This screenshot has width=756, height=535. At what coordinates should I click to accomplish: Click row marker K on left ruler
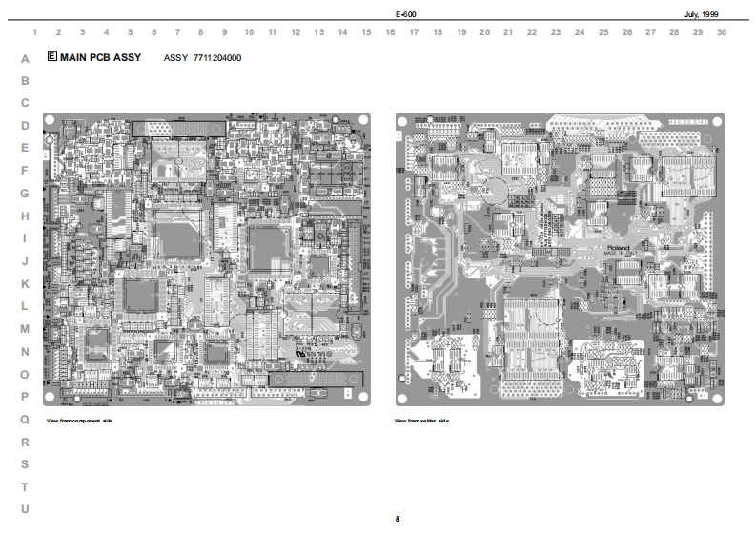click(25, 283)
